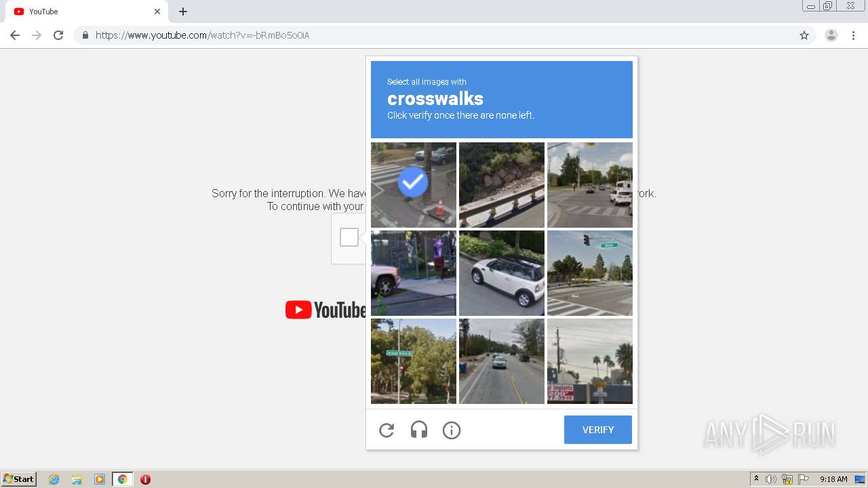The image size is (868, 488).
Task: Open a new tab with plus button
Action: 183,12
